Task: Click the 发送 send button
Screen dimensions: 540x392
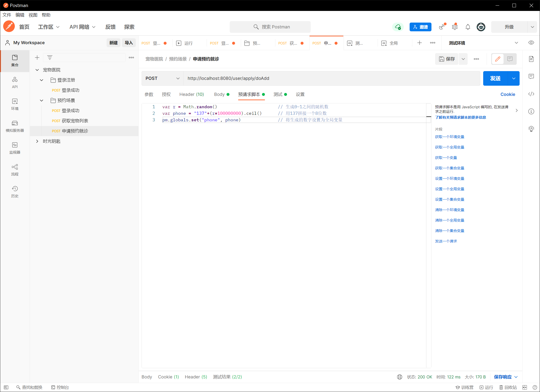Action: [495, 78]
